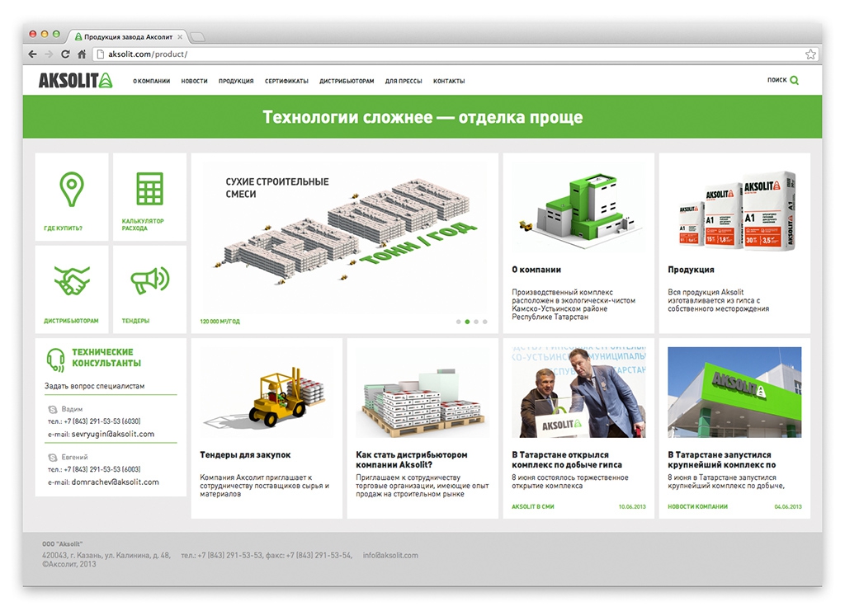The height and width of the screenshot is (616, 845).
Task: Click 'Калькулятор расхода' label
Action: pos(143,224)
